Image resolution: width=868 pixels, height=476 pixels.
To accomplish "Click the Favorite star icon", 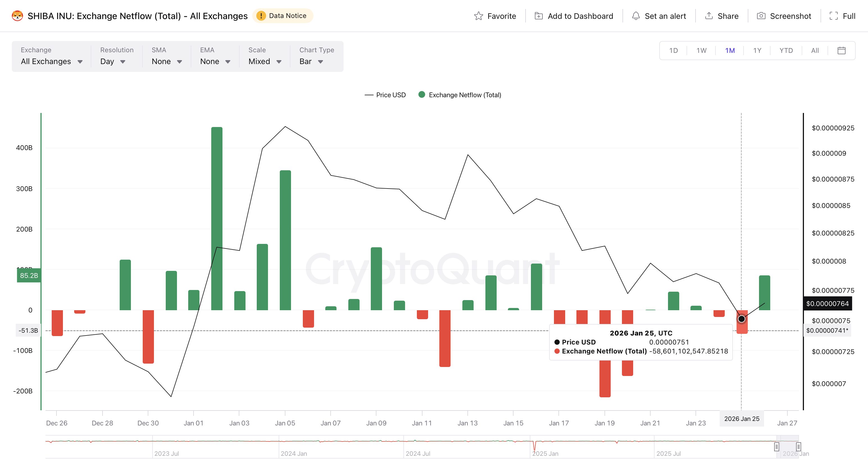I will coord(478,16).
